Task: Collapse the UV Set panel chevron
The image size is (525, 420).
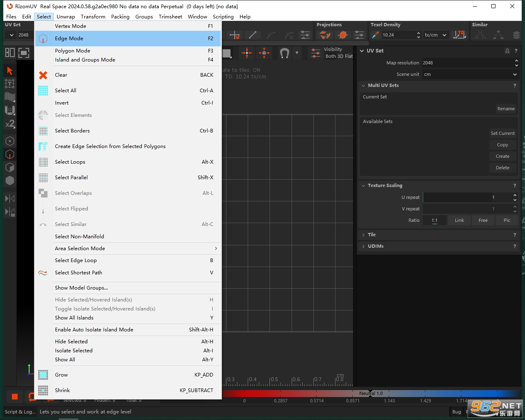Action: point(362,51)
